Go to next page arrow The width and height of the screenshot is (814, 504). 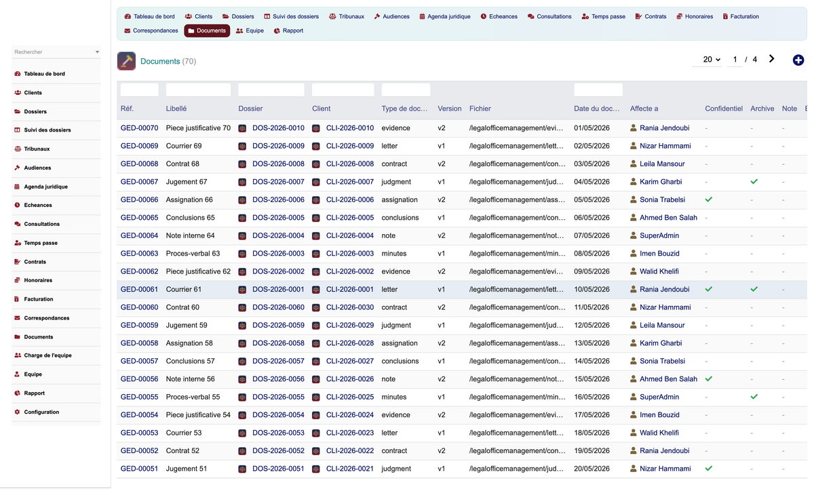772,59
